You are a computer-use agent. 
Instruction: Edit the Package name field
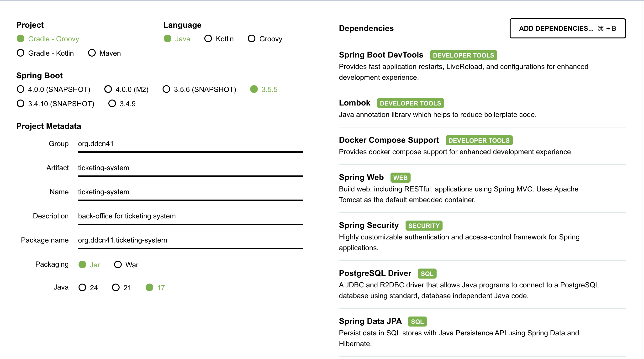point(190,240)
